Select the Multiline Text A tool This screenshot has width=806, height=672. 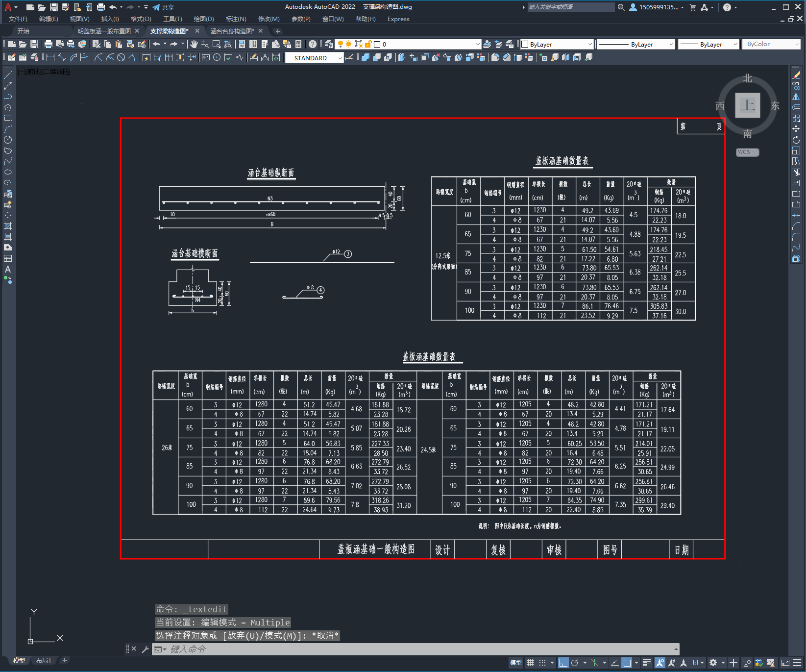pos(8,269)
